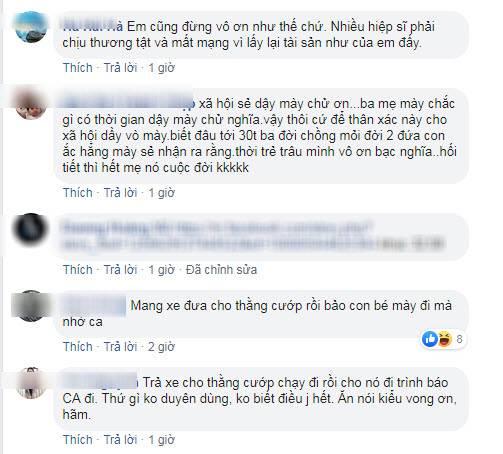Click the laughing haha reaction emoji

click(x=445, y=339)
